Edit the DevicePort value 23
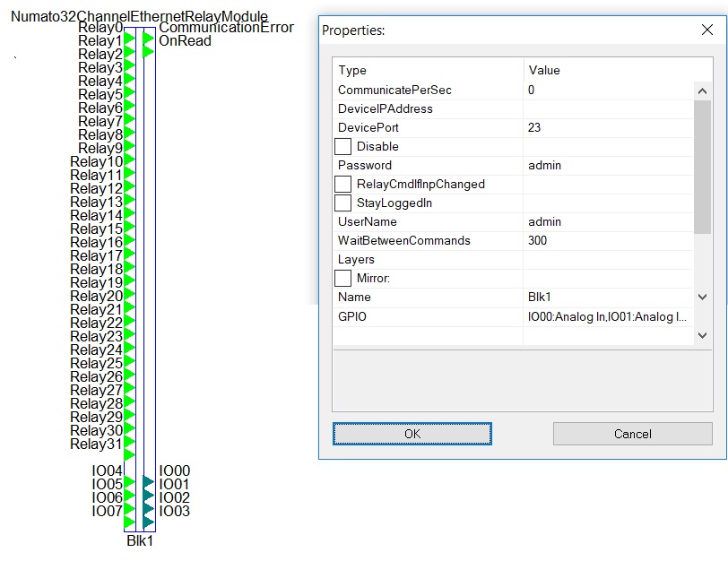This screenshot has width=728, height=561. pos(608,127)
